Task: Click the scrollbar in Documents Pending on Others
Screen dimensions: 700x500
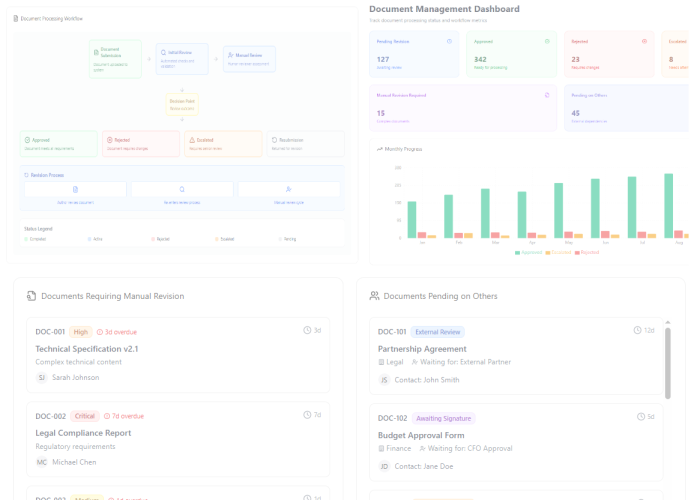Action: tap(666, 360)
